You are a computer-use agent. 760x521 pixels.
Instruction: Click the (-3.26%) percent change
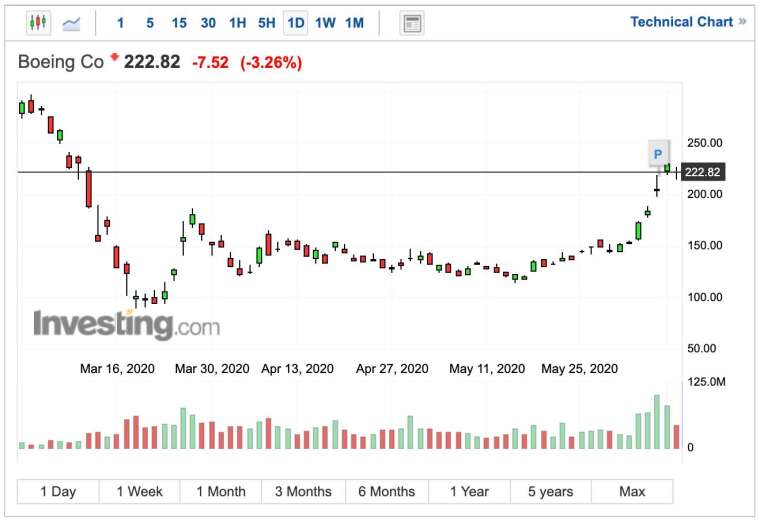pos(271,63)
